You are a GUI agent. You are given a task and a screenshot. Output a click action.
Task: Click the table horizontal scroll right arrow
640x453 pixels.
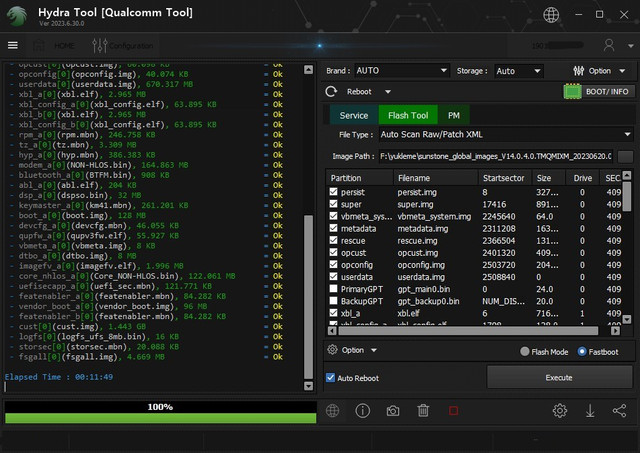615,331
